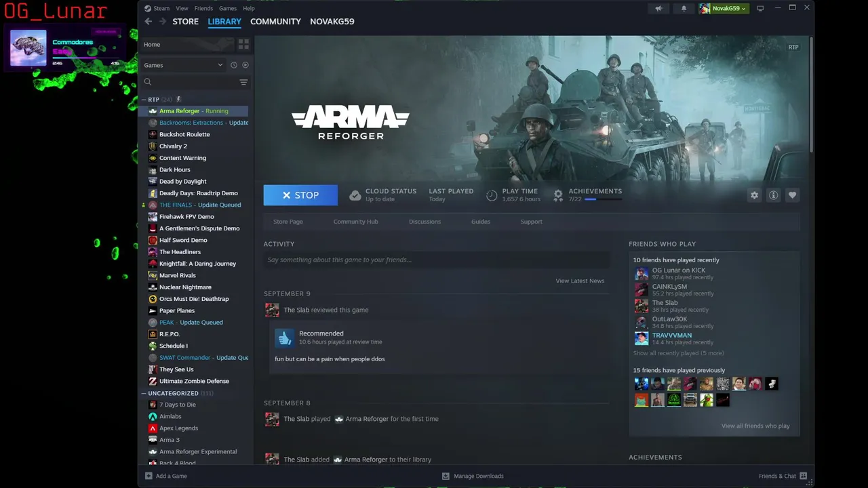Open advanced library filter options icon

(243, 82)
